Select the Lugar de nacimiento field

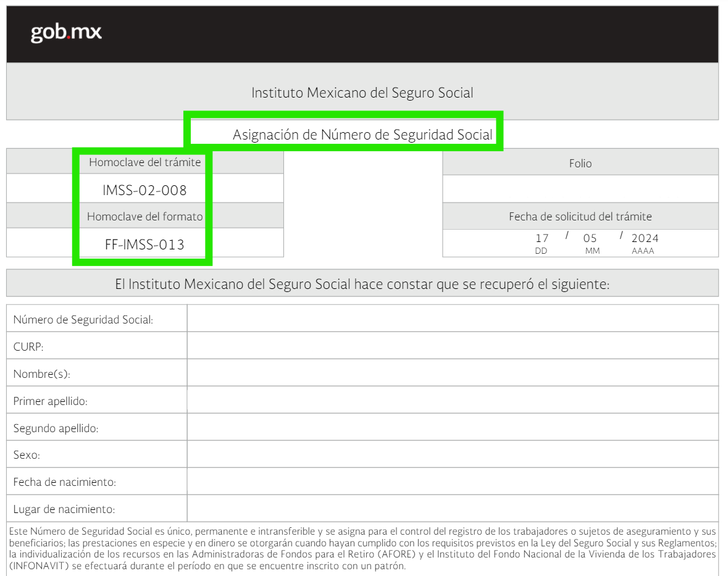[453, 509]
